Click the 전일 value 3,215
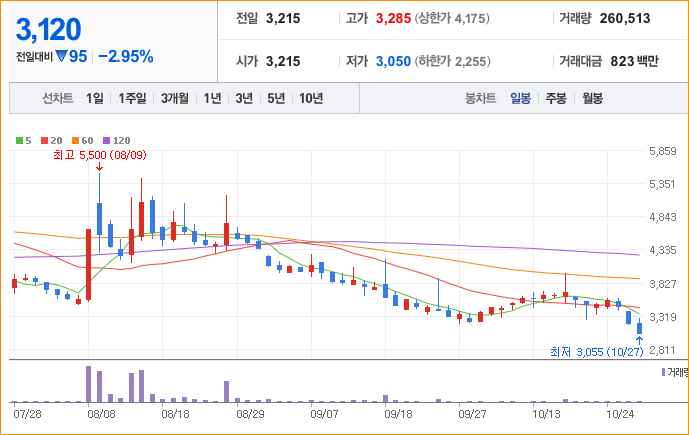The image size is (689, 435). [x=283, y=18]
